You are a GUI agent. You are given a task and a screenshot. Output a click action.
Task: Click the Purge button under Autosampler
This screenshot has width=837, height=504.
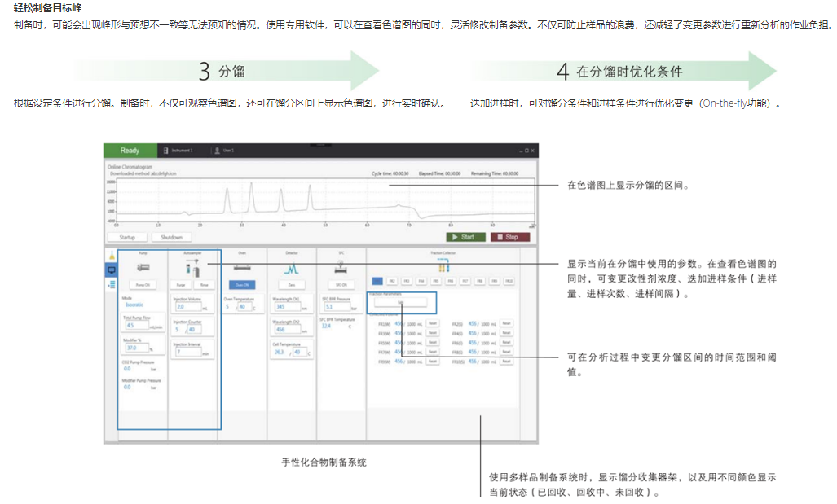(181, 285)
